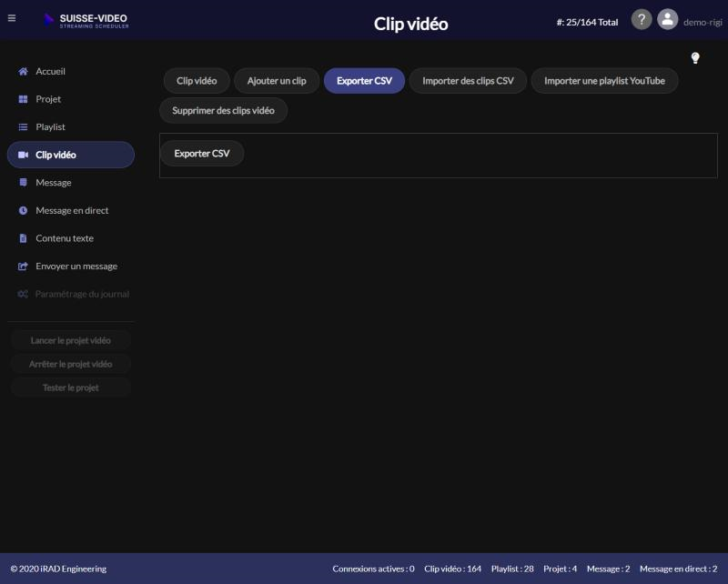Go to Accueil in the sidebar

[x=71, y=72]
